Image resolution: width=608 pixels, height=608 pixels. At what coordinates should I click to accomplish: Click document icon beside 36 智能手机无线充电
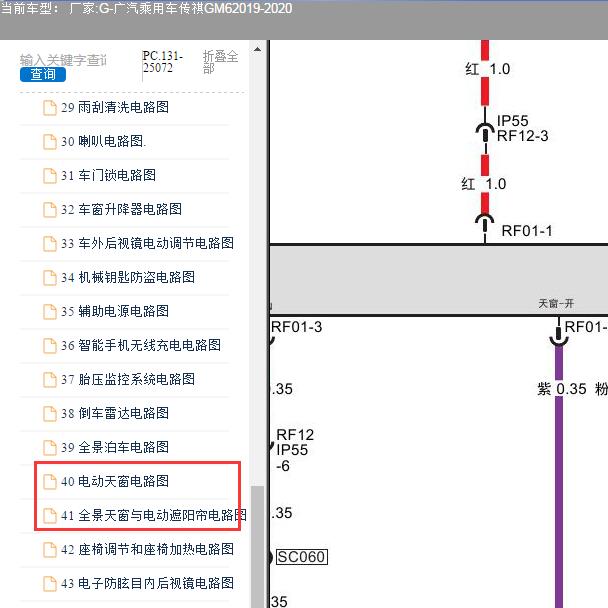click(x=50, y=346)
